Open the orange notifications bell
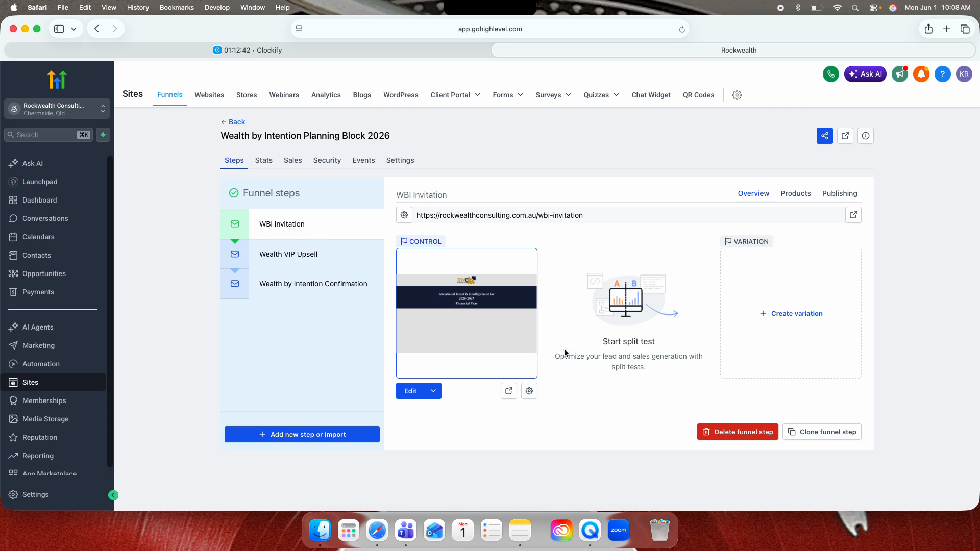The width and height of the screenshot is (980, 551). pyautogui.click(x=921, y=74)
